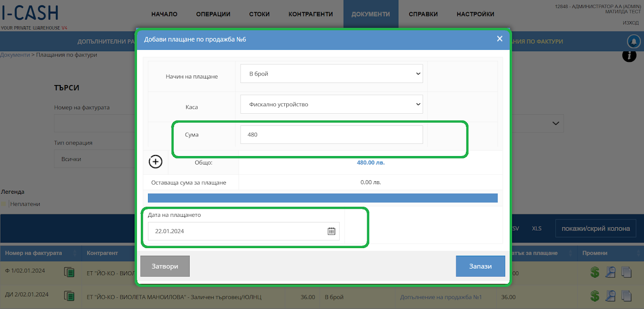The height and width of the screenshot is (309, 644).
Task: Click Допълнение на продажба №1 link
Action: [441, 297]
